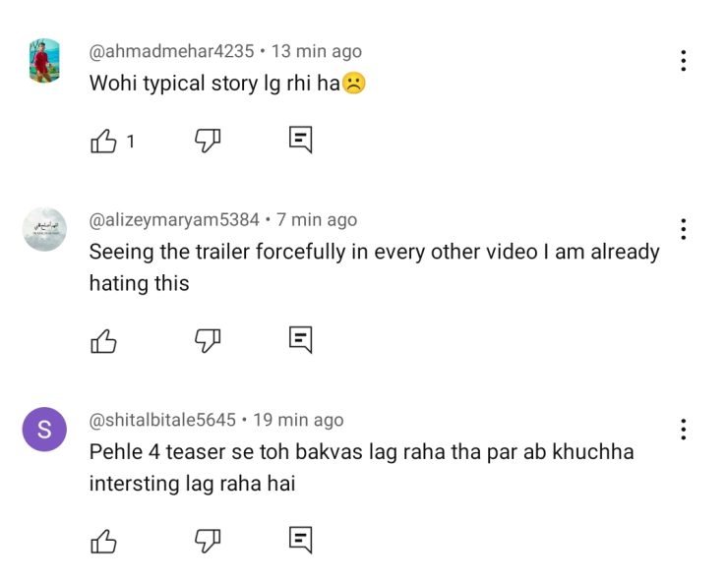
Task: Like the comment by @shitalbitale5645
Action: click(103, 540)
